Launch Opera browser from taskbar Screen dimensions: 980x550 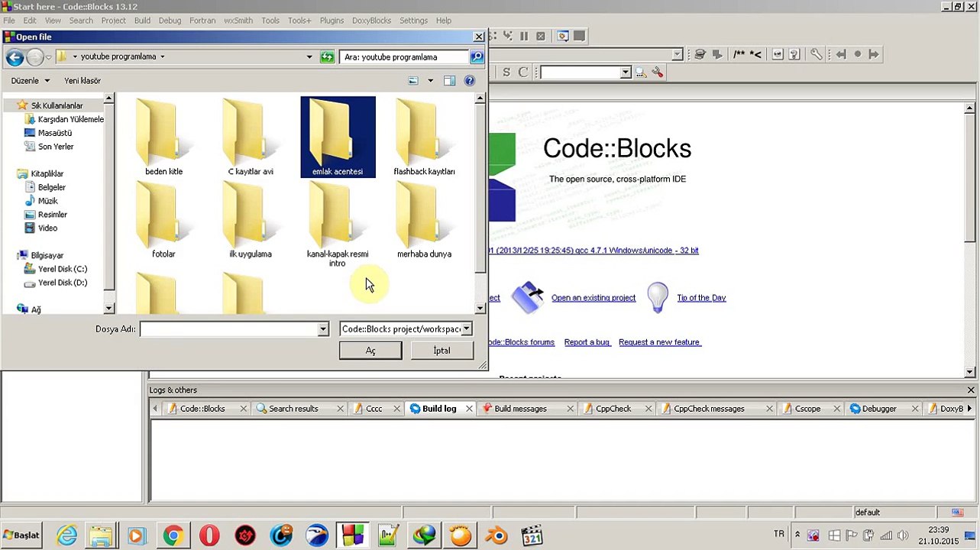(x=209, y=535)
